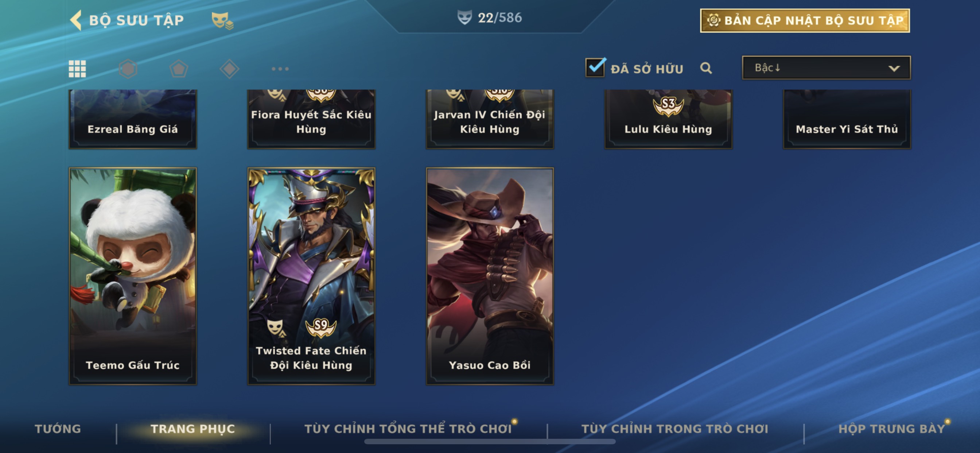This screenshot has height=453, width=980.
Task: Select the pentagon rarity filter icon
Action: tap(178, 69)
